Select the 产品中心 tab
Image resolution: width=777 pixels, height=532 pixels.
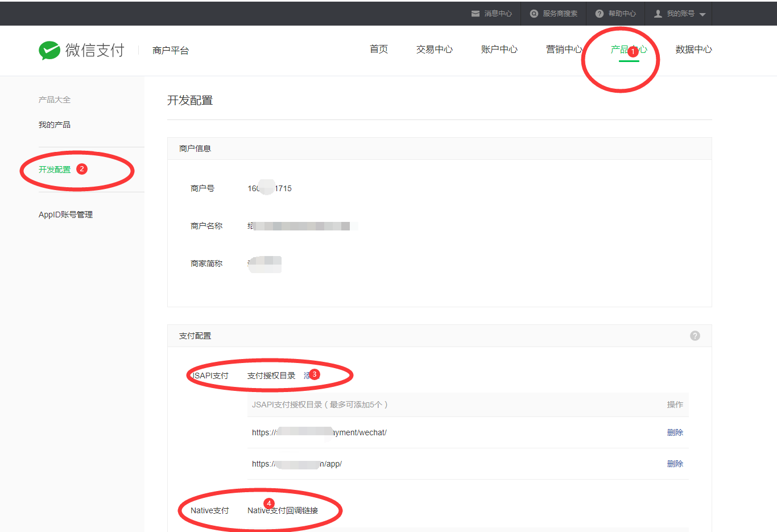pyautogui.click(x=629, y=50)
